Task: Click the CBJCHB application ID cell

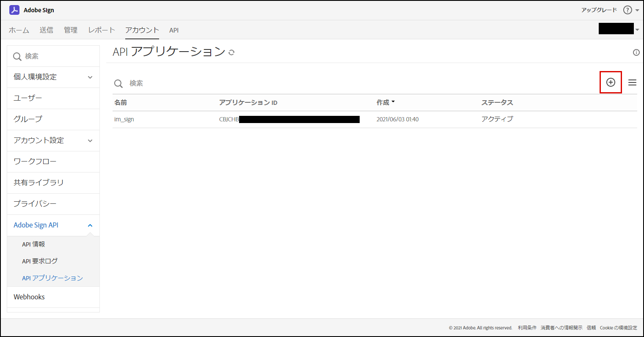Action: [289, 119]
